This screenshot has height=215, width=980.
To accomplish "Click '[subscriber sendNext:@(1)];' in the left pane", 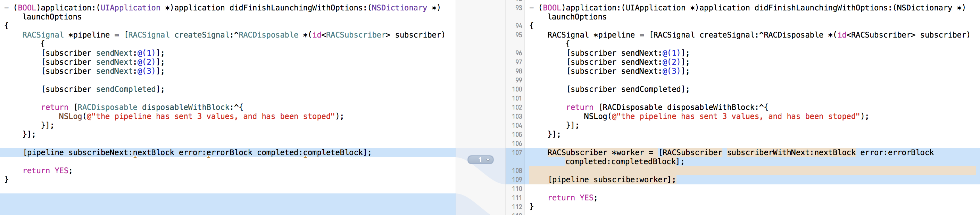I will tap(103, 53).
